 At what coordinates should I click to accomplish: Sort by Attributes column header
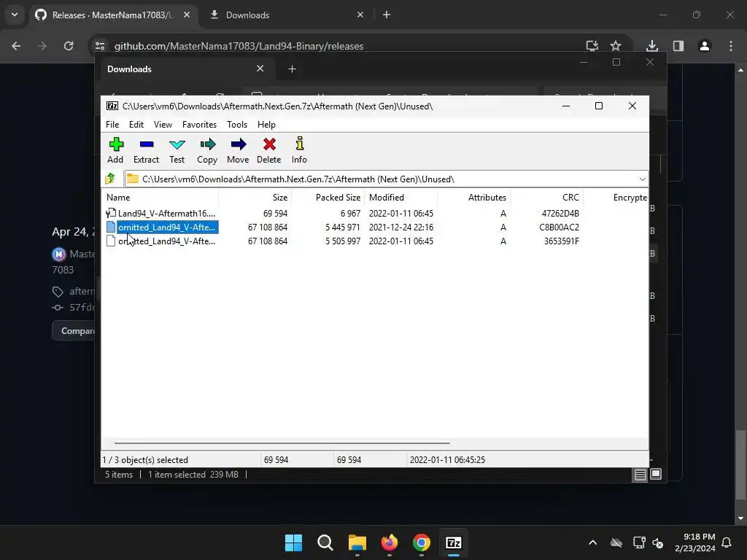pos(473,197)
